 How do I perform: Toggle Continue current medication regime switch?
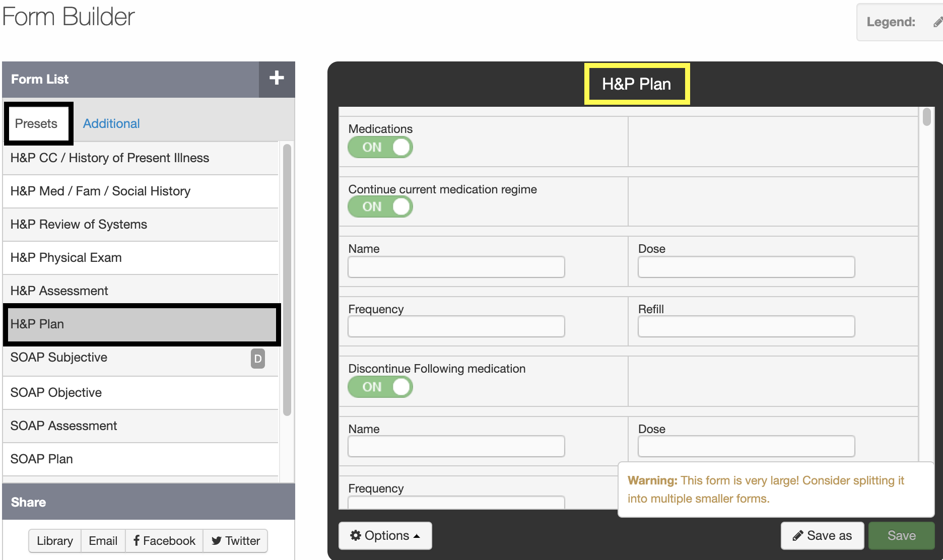click(x=380, y=206)
